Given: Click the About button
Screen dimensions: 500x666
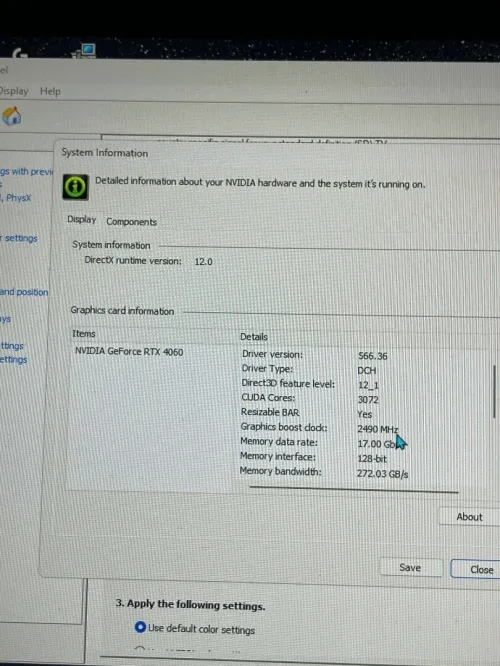Looking at the screenshot, I should point(469,516).
